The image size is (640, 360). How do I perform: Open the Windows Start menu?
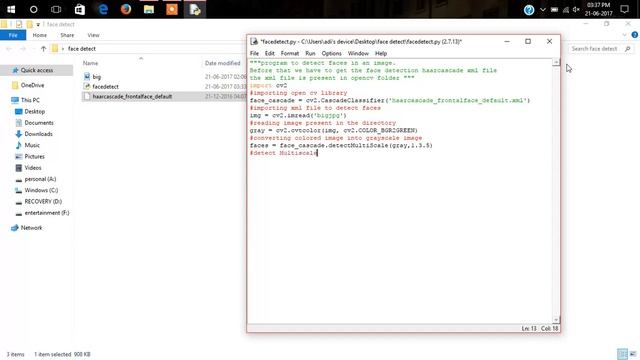[11, 9]
